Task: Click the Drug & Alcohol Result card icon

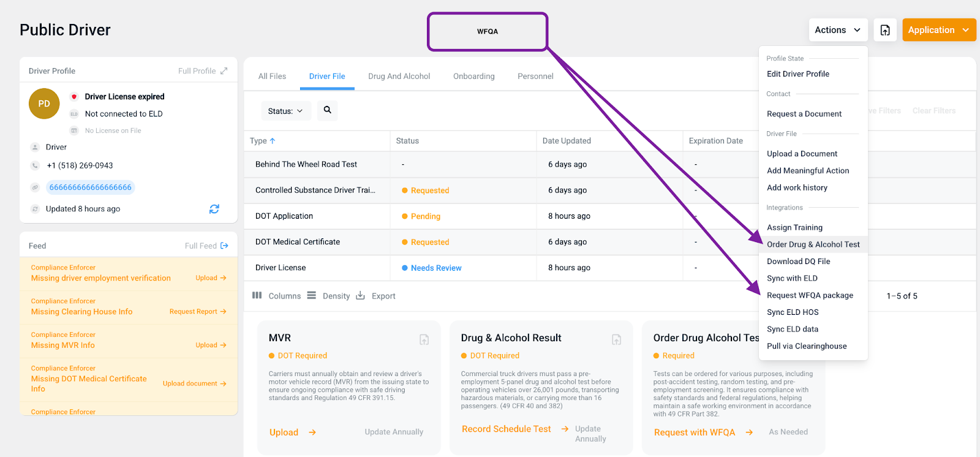Action: pyautogui.click(x=616, y=339)
